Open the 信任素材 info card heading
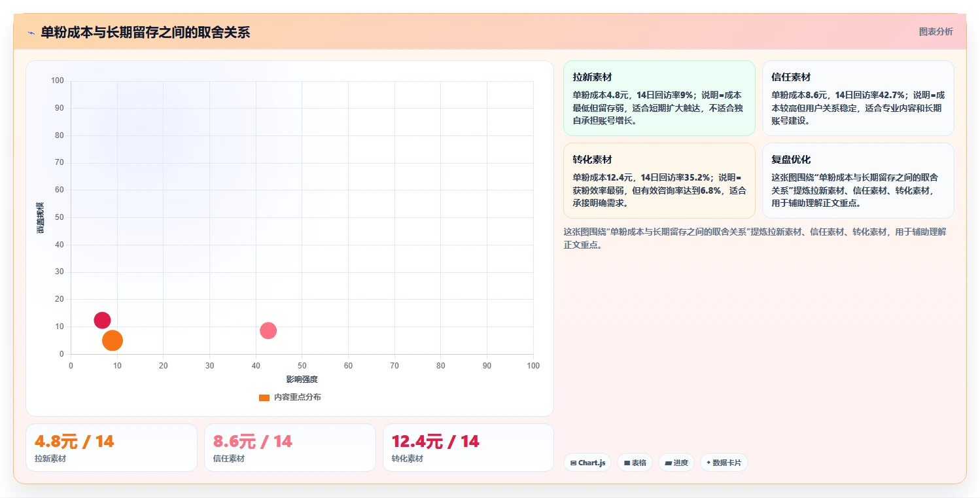 [791, 77]
